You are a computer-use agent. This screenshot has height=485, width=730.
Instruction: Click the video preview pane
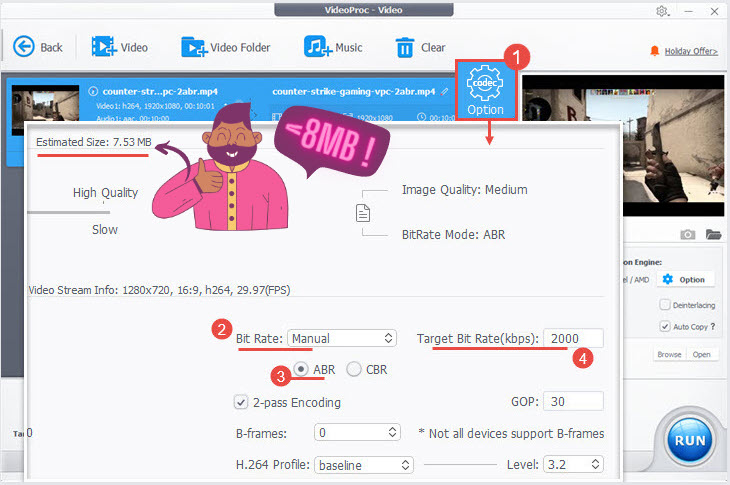coord(623,145)
